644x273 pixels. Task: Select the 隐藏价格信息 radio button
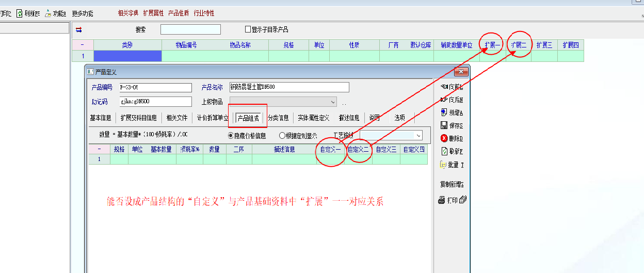pos(231,136)
